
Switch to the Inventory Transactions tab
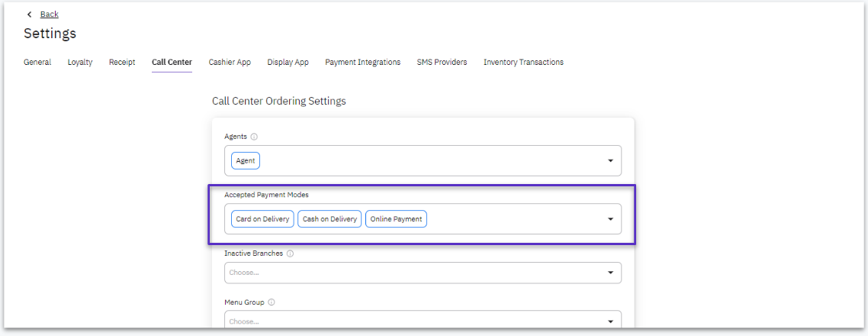pos(524,62)
